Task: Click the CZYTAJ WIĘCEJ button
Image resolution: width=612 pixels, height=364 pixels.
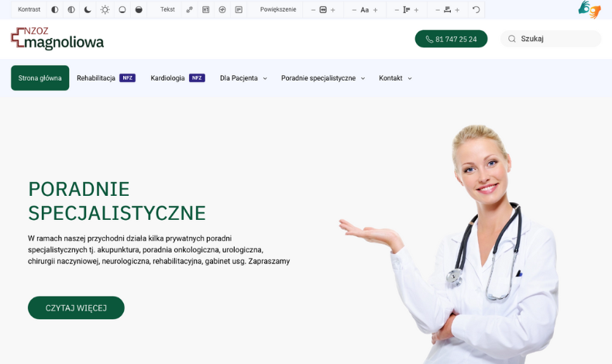Action: click(76, 307)
